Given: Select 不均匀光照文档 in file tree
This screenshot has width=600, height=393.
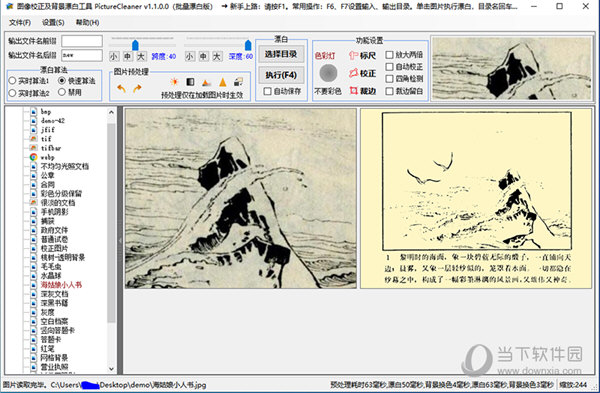Looking at the screenshot, I should coord(65,166).
